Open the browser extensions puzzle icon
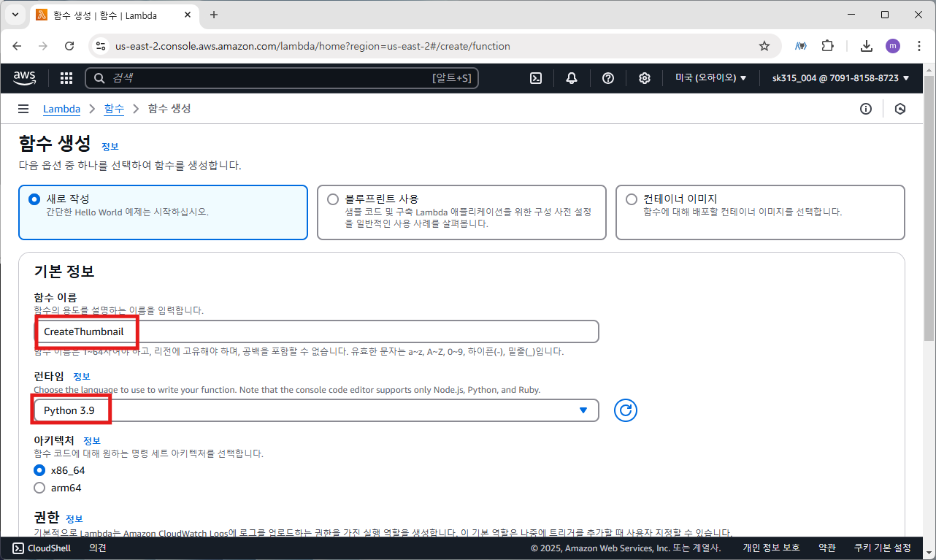This screenshot has height=560, width=936. coord(827,46)
